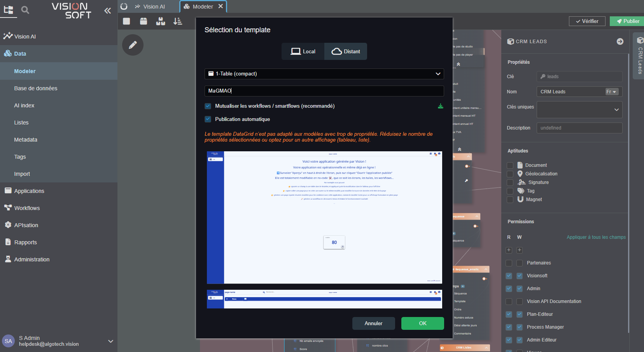Collapse the sidebar with double chevron icon

pyautogui.click(x=108, y=11)
